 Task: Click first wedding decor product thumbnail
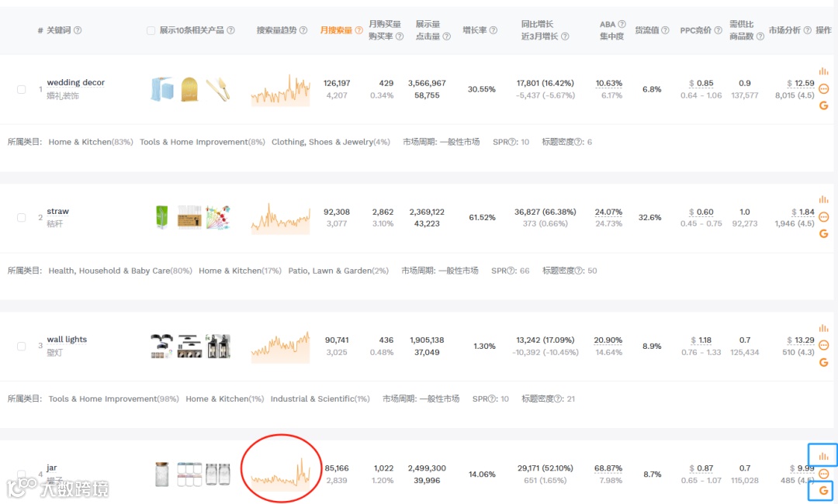point(162,89)
